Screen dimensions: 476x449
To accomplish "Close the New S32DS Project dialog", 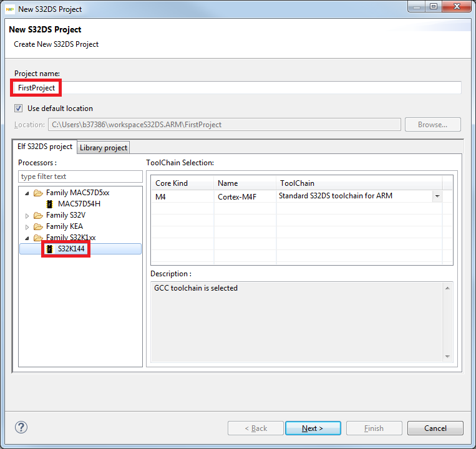I will pyautogui.click(x=457, y=6).
